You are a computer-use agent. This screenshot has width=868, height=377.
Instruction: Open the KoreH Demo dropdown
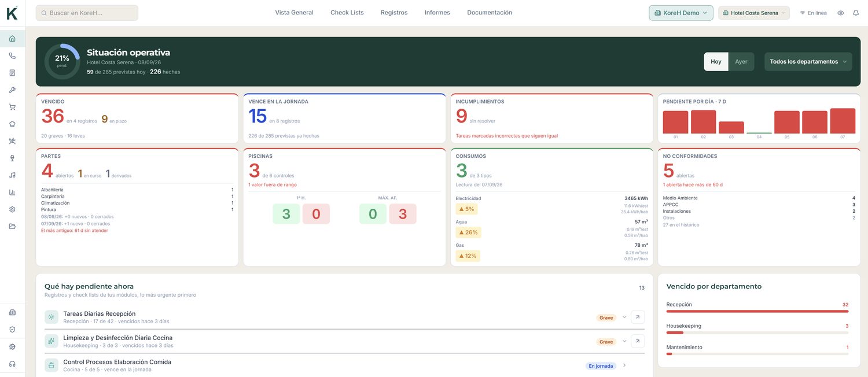[681, 13]
